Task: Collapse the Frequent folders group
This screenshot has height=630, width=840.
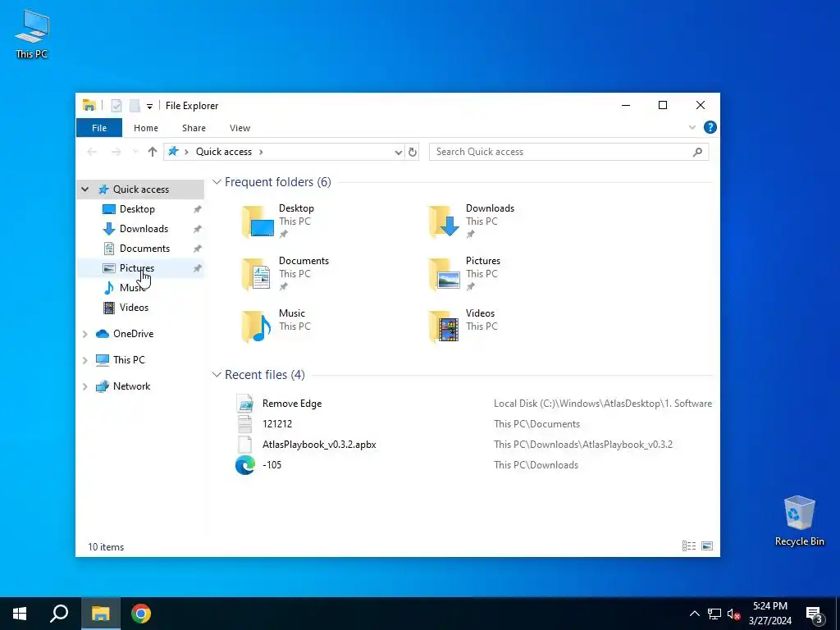Action: 217,182
